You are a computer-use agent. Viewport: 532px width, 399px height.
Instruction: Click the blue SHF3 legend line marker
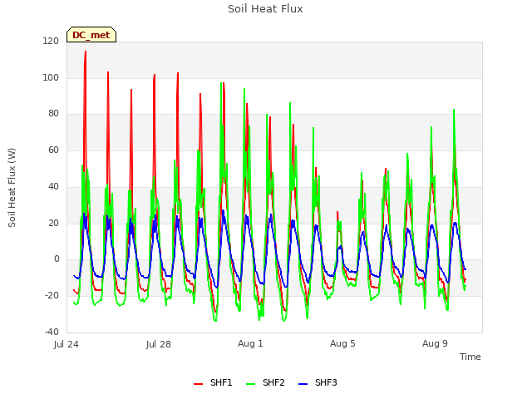click(x=303, y=383)
